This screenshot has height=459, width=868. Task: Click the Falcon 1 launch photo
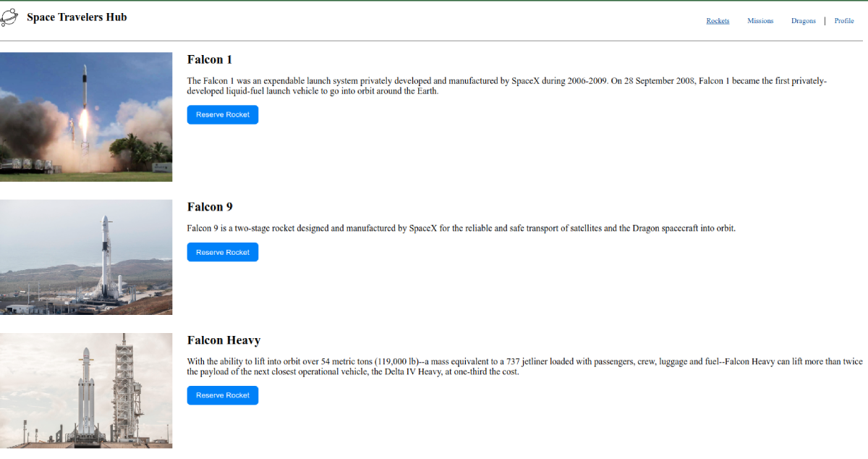tap(86, 117)
